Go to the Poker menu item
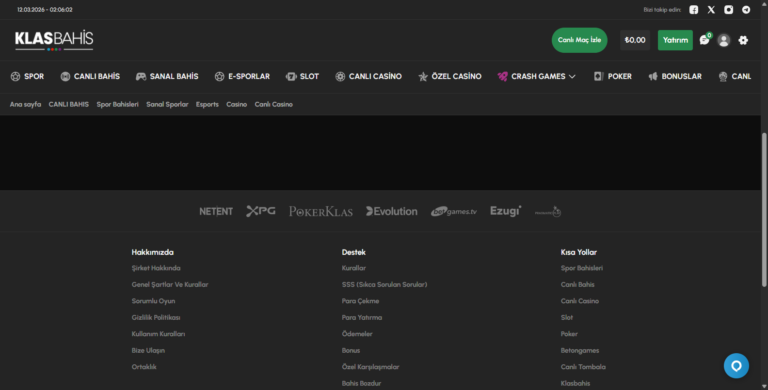Screen dimensions: 768x390 (613, 76)
